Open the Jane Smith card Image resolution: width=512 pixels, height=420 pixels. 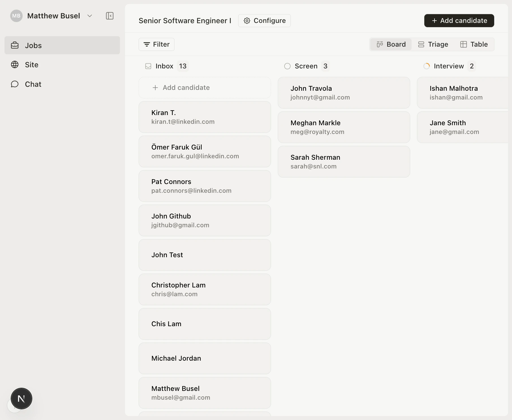[463, 127]
